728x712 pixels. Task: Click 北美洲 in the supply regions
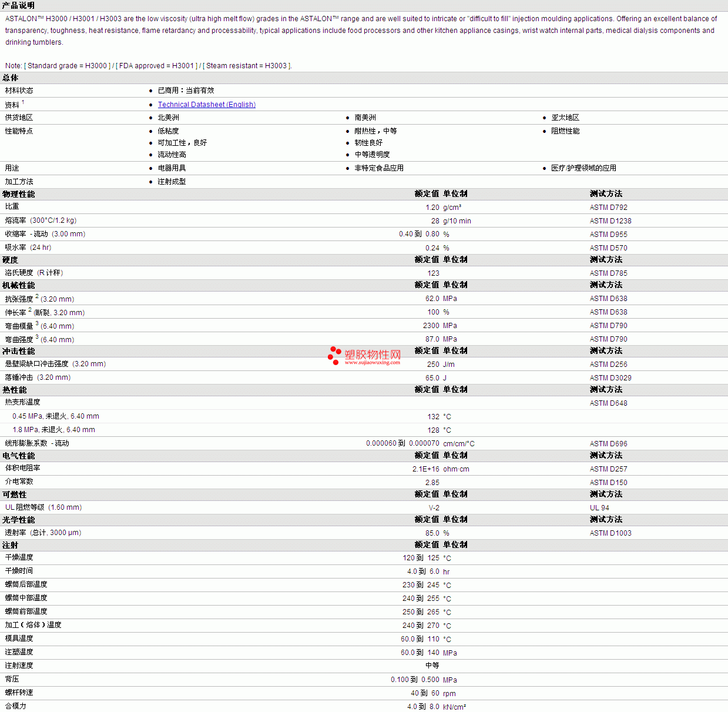pos(168,118)
